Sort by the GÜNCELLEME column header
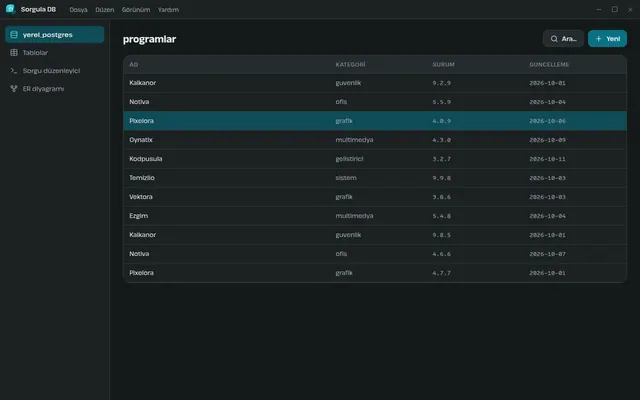This screenshot has width=640, height=400. pyautogui.click(x=549, y=64)
